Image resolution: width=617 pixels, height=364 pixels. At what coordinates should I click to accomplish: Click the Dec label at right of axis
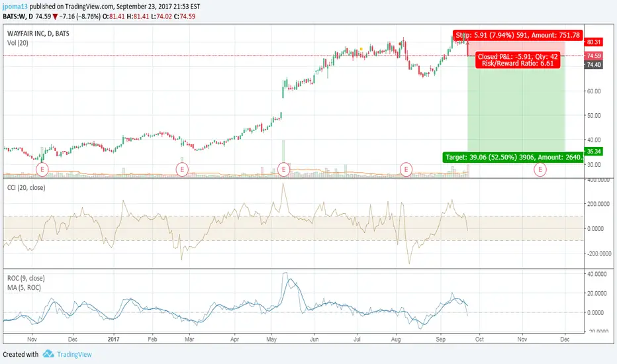(565, 340)
